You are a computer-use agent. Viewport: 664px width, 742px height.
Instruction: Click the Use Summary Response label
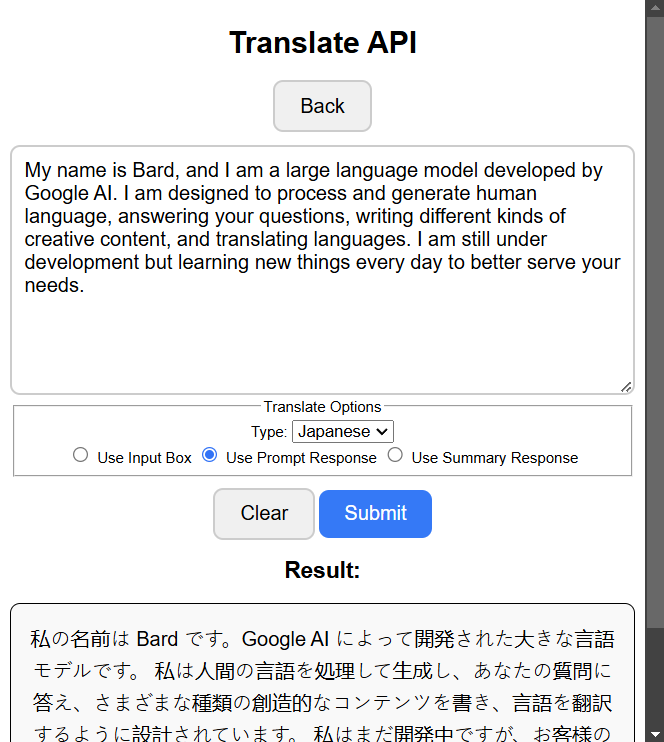coord(495,458)
